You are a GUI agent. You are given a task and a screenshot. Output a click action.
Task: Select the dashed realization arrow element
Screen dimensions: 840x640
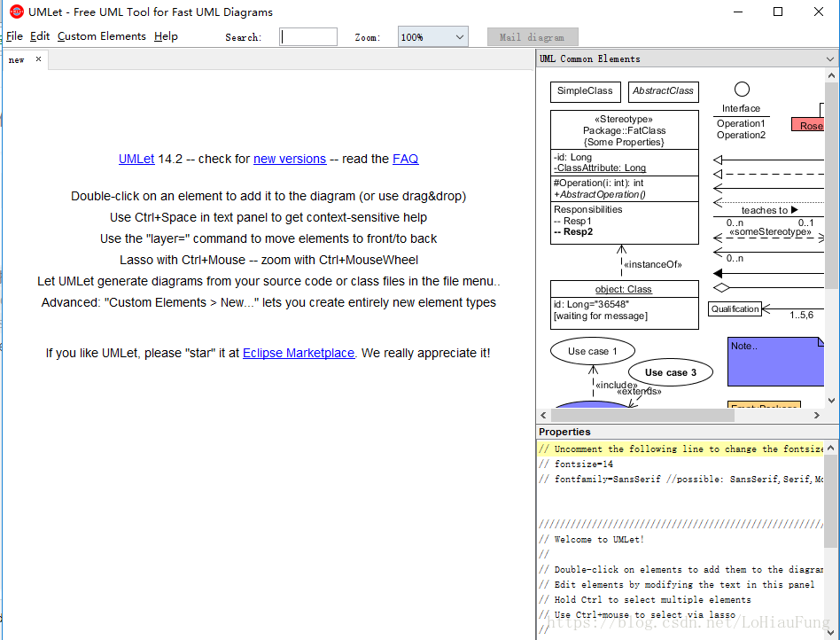(768, 175)
